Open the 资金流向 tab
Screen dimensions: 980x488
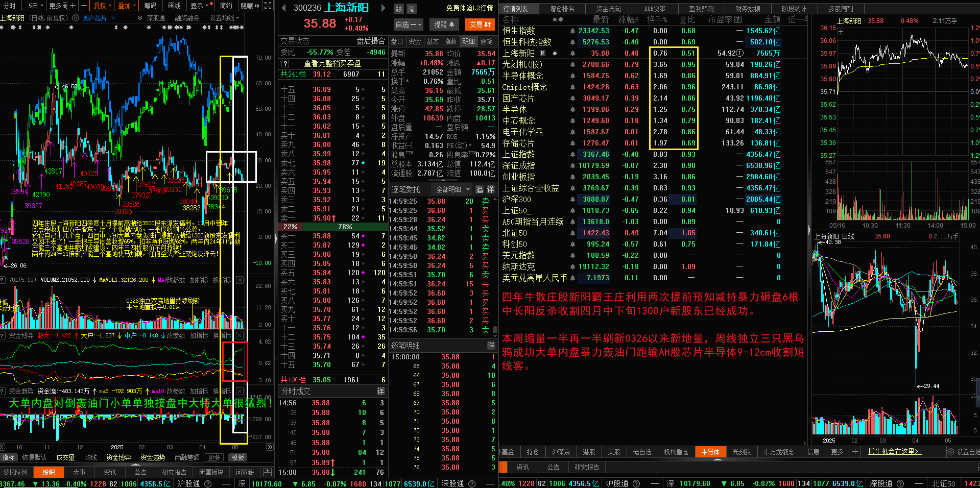[609, 9]
